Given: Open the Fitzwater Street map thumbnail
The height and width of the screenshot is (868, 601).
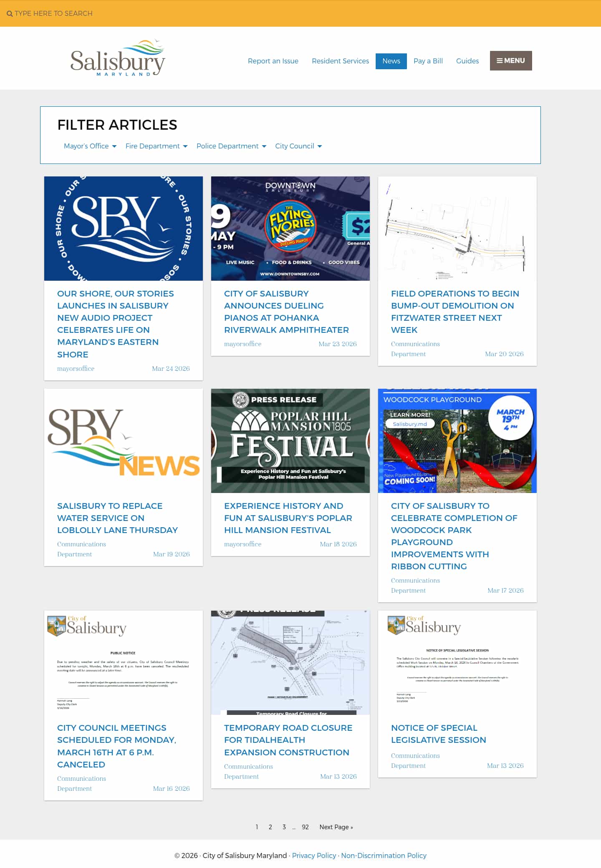Looking at the screenshot, I should 457,229.
